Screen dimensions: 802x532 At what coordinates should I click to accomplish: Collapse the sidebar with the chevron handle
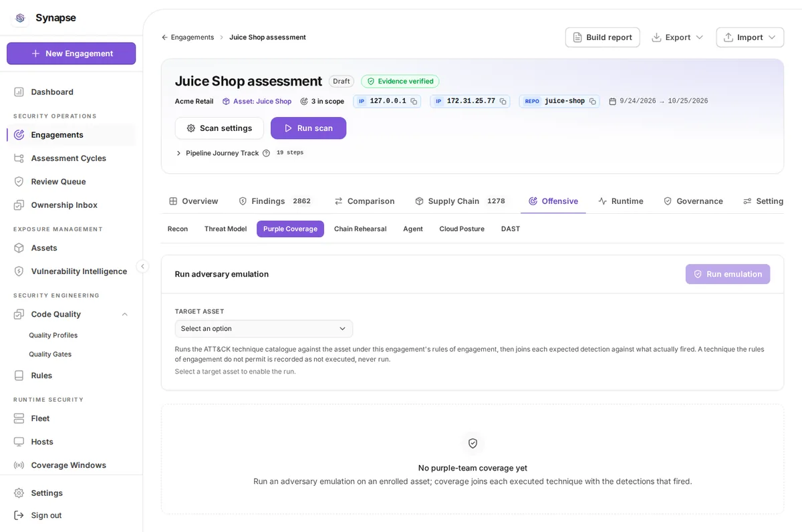pyautogui.click(x=142, y=266)
